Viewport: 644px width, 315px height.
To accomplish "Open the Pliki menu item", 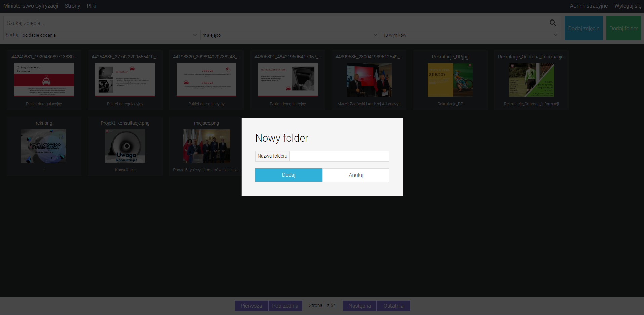I will (91, 6).
